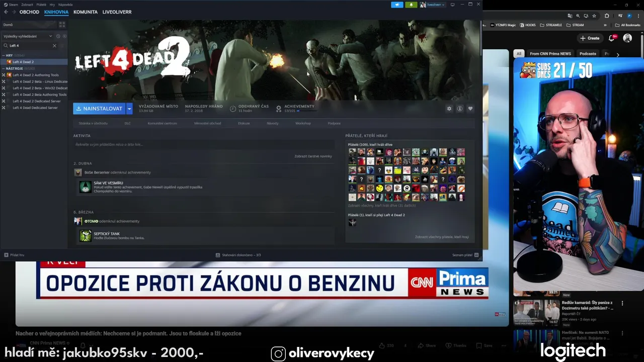644x362 pixels.
Task: Open the DLC link
Action: (127, 123)
